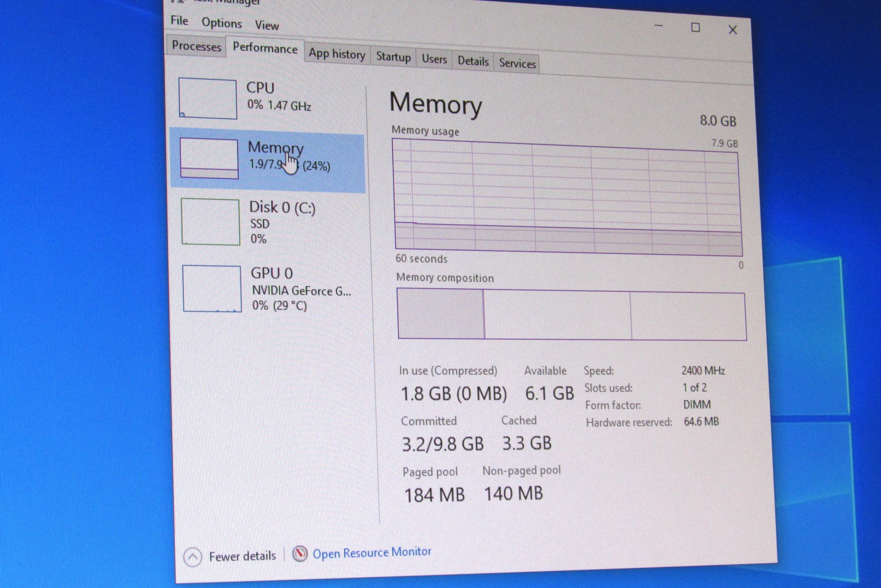Screen dimensions: 881x588
Task: Click the Open Resource Monitor link
Action: point(372,553)
